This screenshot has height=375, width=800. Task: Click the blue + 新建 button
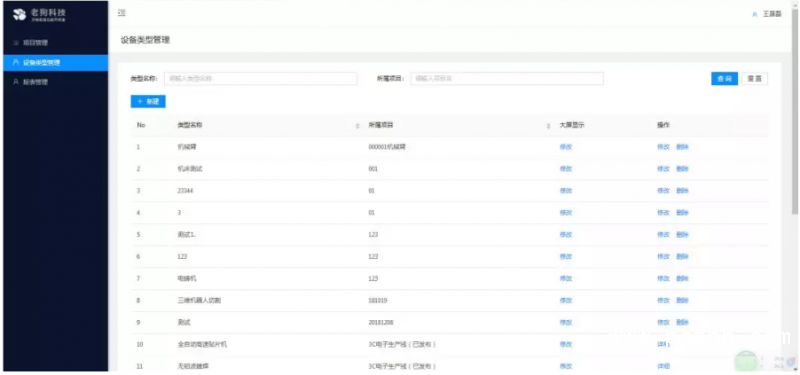click(148, 102)
